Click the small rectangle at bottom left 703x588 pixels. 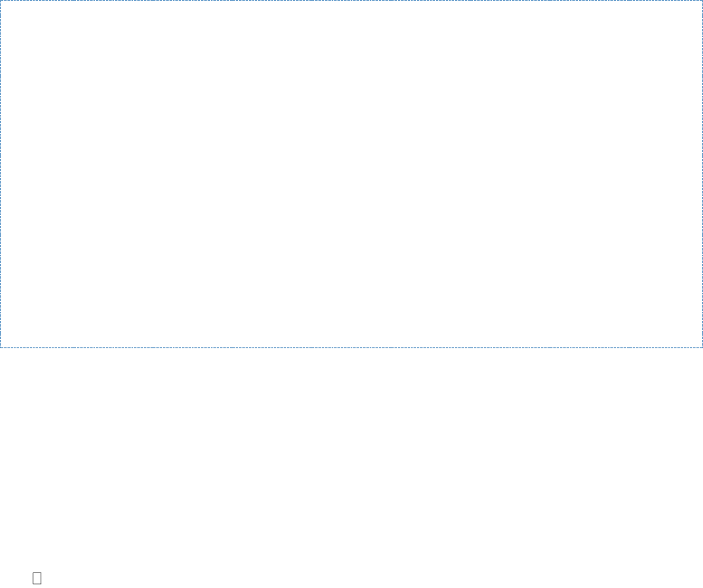(37, 578)
